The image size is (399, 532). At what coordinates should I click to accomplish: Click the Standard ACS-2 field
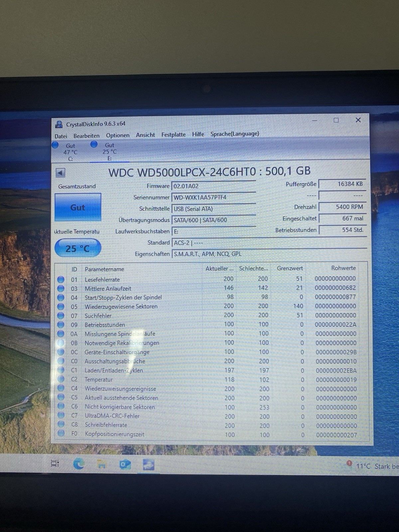coord(269,243)
